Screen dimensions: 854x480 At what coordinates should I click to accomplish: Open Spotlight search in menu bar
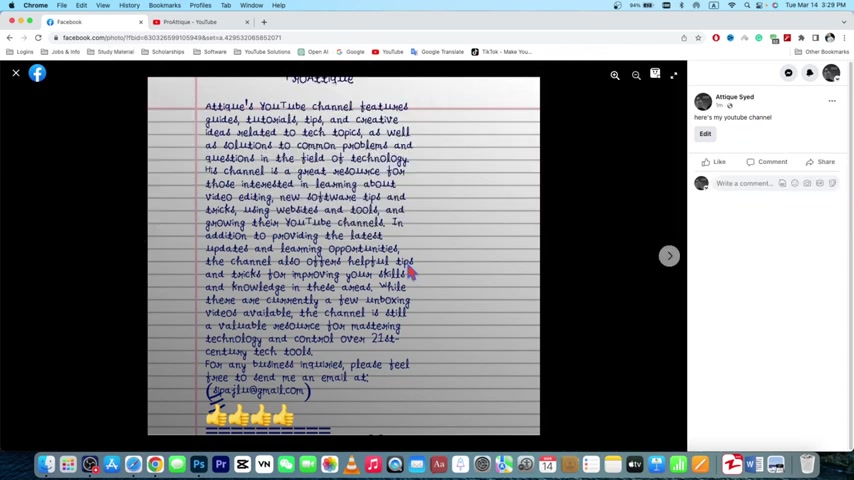pyautogui.click(x=747, y=5)
